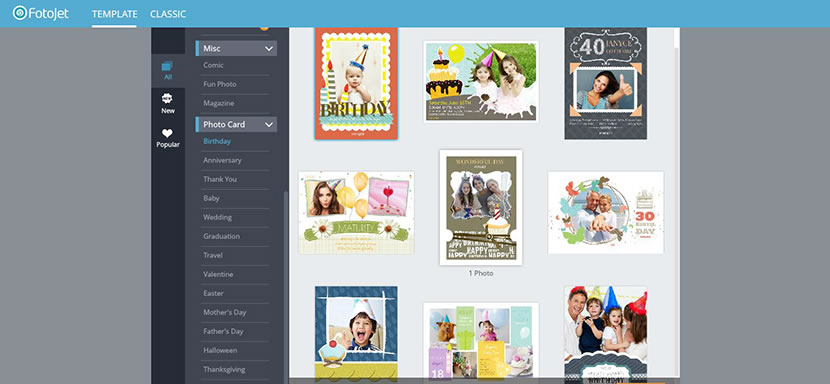Screen dimensions: 830x384
Task: Pick the pastel multi-photo collage template
Action: pos(481,341)
